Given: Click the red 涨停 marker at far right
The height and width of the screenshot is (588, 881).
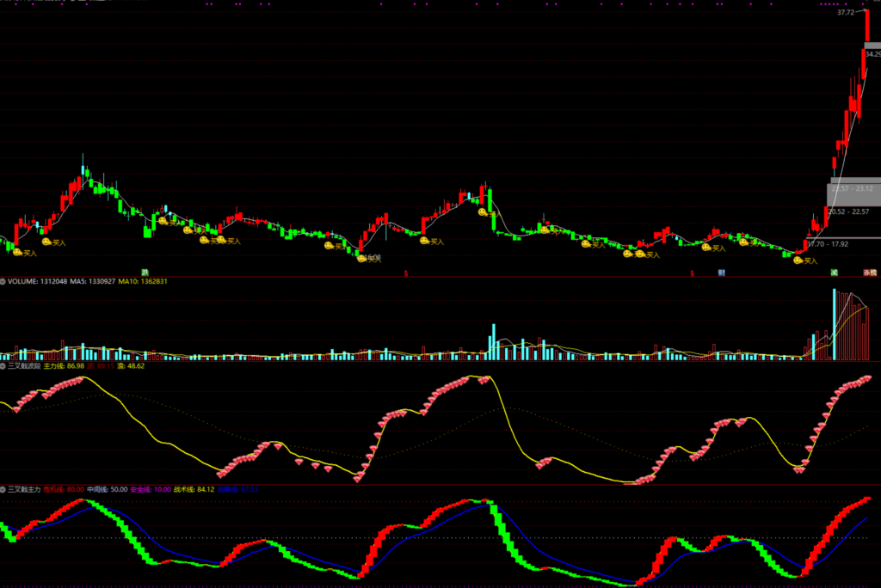Looking at the screenshot, I should (x=870, y=273).
